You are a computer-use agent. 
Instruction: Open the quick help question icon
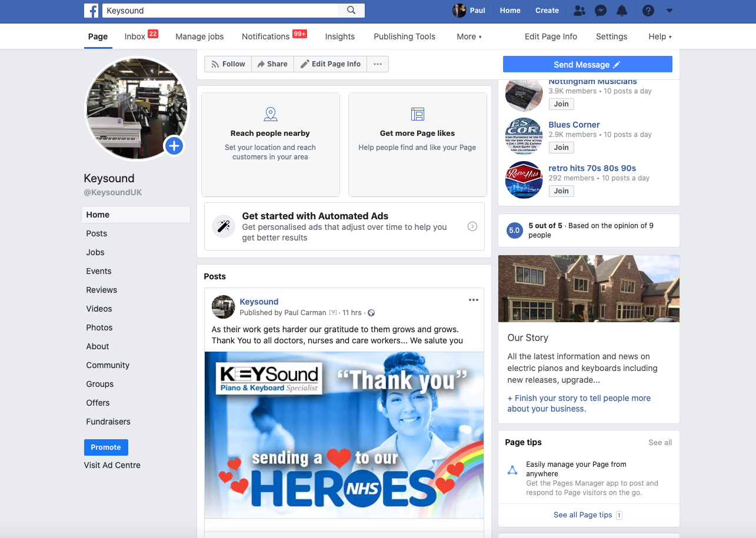(648, 10)
